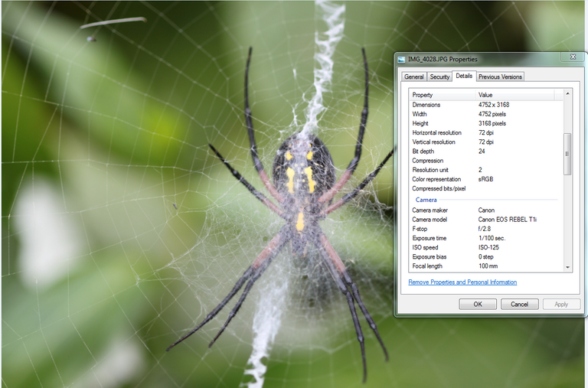Click the Focal length property label

tap(427, 266)
